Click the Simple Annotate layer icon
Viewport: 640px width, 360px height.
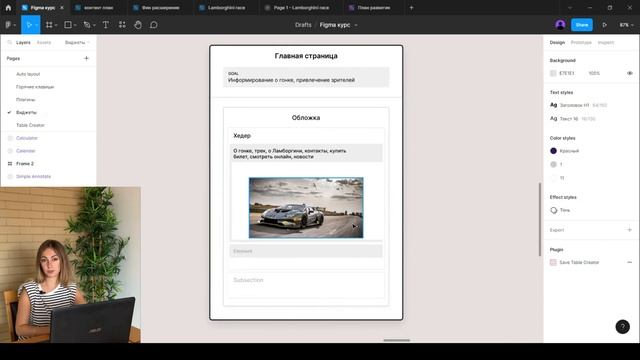coord(10,176)
